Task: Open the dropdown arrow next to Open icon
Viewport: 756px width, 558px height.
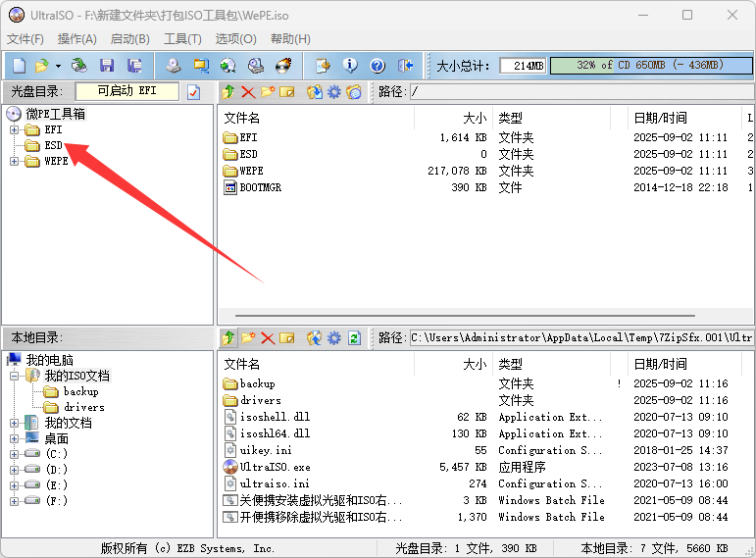Action: coord(57,66)
